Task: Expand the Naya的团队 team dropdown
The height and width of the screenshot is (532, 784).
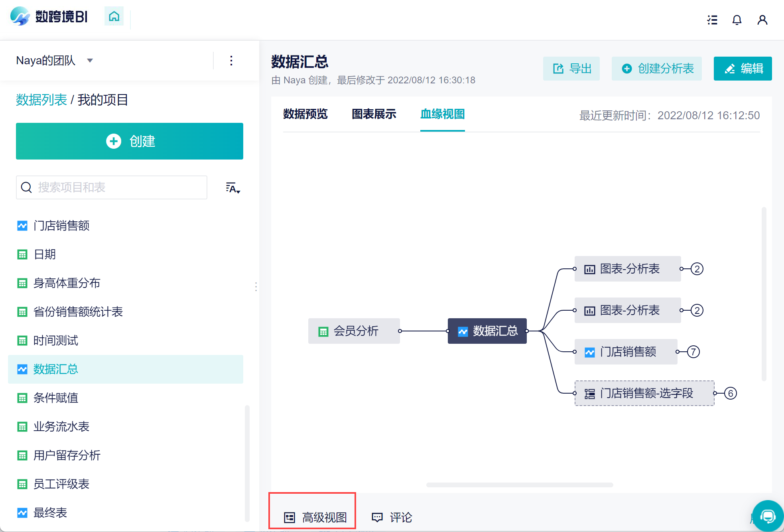Action: pos(54,61)
